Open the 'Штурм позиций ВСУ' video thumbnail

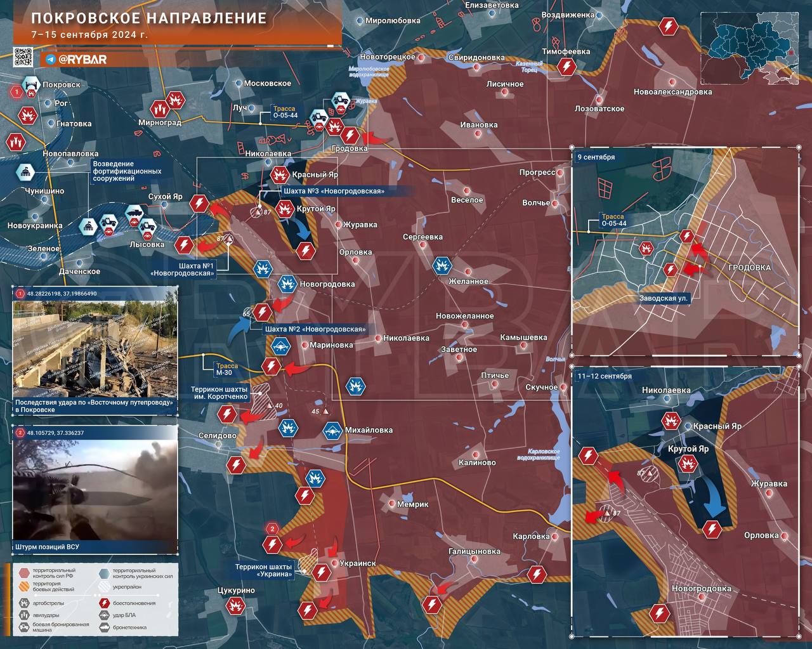[x=95, y=488]
